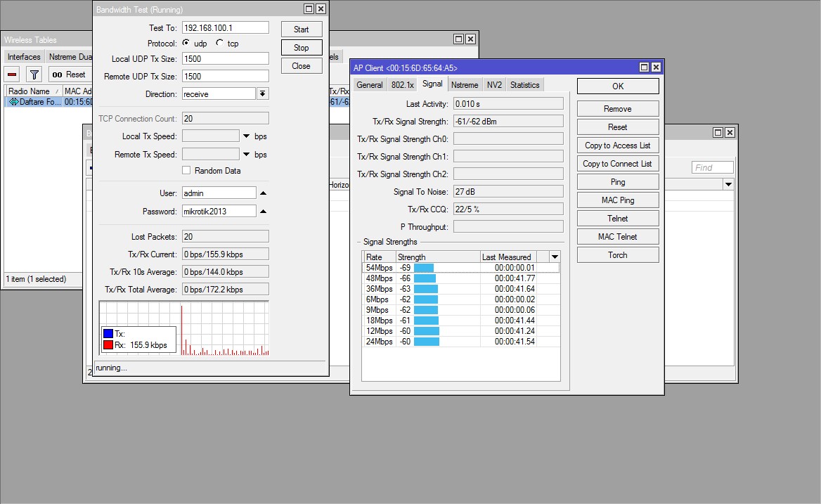Expand the Local Tx Speed field
Screen dimensions: 821x504
tap(247, 136)
